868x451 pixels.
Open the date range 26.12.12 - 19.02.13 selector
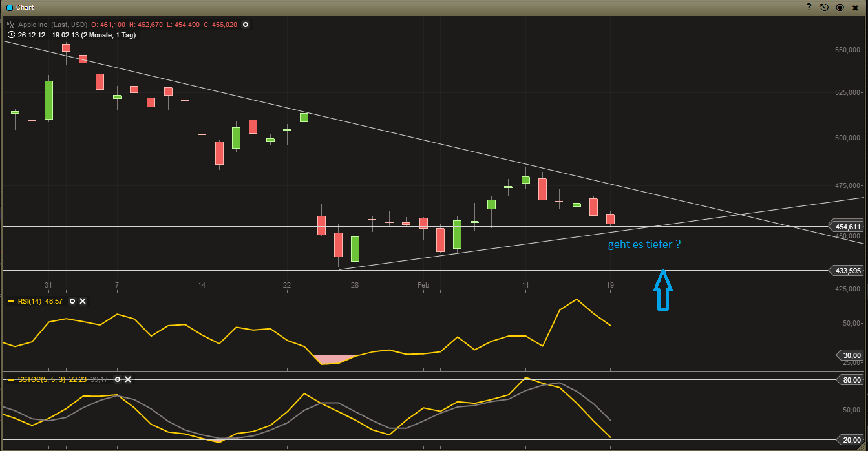(76, 35)
